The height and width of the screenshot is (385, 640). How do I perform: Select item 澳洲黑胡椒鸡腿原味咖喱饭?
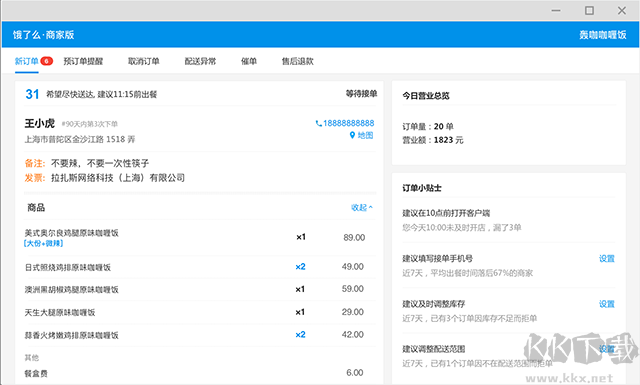[x=71, y=289]
